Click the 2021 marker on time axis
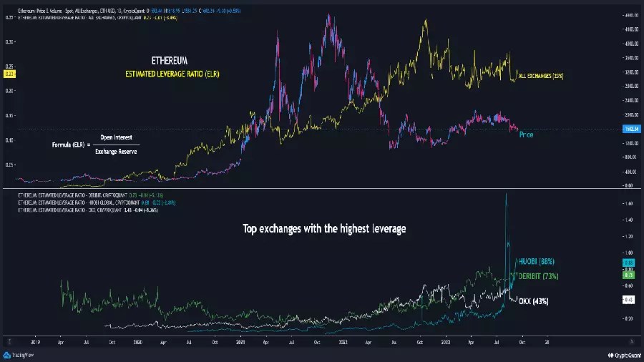Image resolution: width=644 pixels, height=362 pixels. (x=240, y=342)
